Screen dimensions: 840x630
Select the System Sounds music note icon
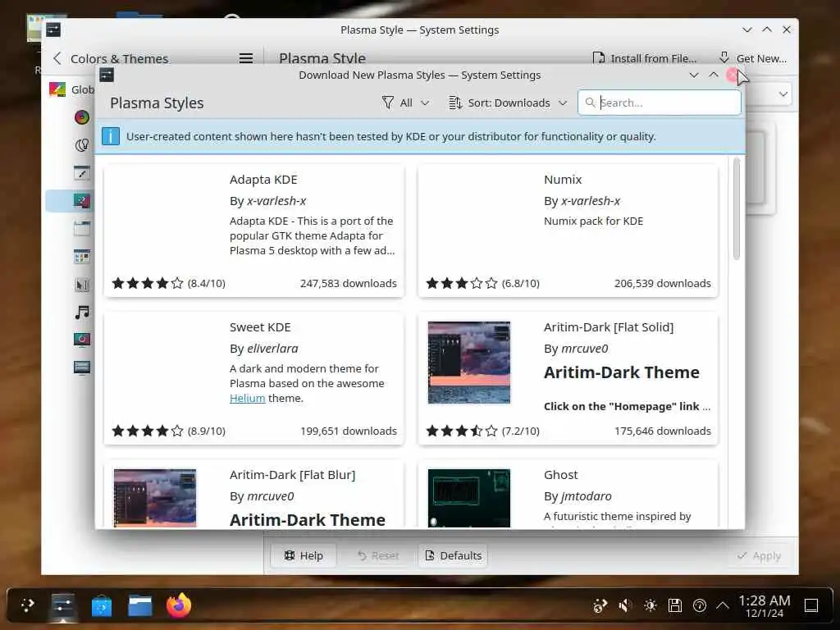(82, 313)
